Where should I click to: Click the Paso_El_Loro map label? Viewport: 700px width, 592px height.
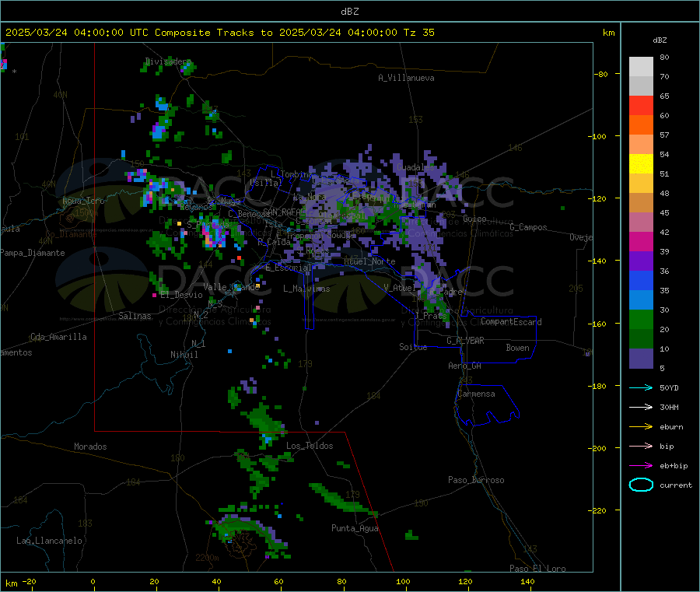[x=537, y=569]
